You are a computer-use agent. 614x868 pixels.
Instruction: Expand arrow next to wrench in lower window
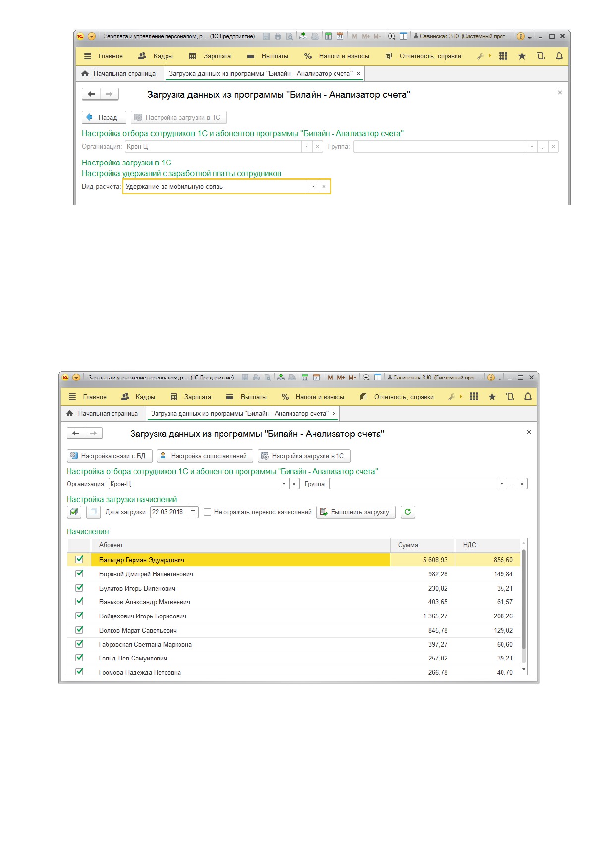click(461, 397)
